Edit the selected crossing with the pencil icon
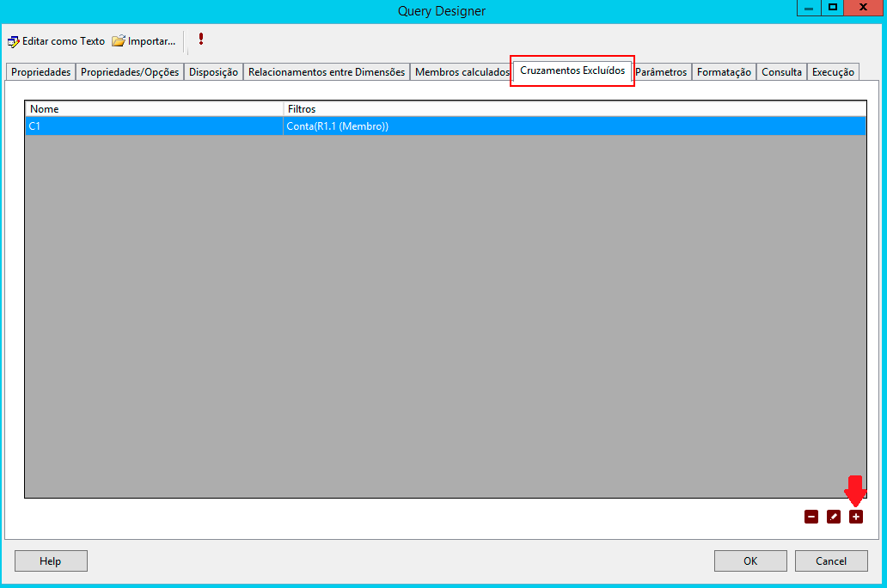Screen dimensions: 887x588 coord(833,517)
